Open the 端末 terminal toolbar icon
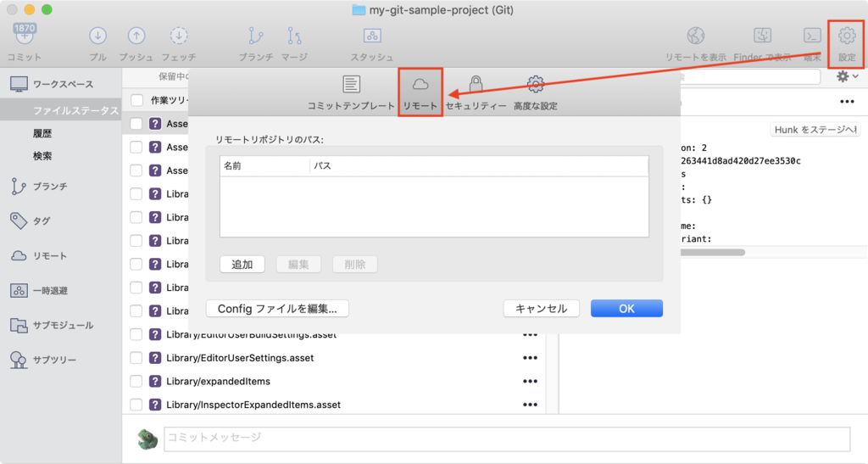Viewport: 868px width, 464px height. [x=812, y=36]
